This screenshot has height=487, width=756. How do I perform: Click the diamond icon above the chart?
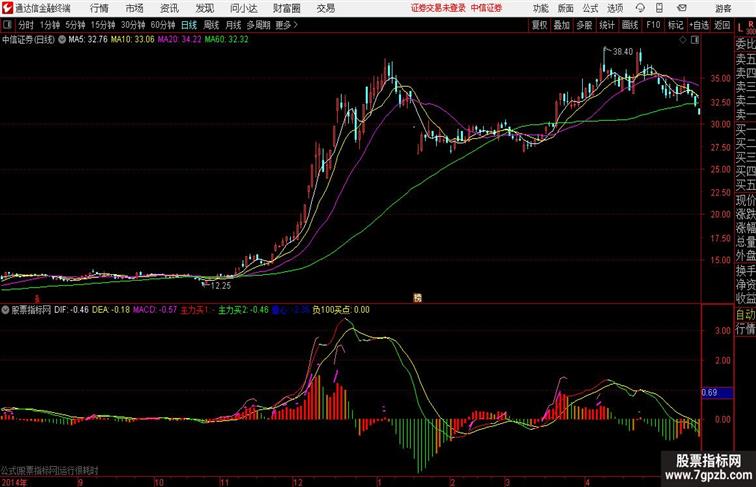coord(683,40)
